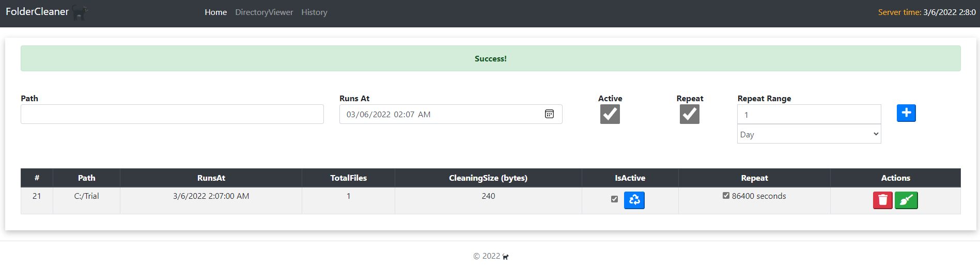Click the blue recycle icon in IsActive column
The height and width of the screenshot is (268, 980).
click(634, 200)
